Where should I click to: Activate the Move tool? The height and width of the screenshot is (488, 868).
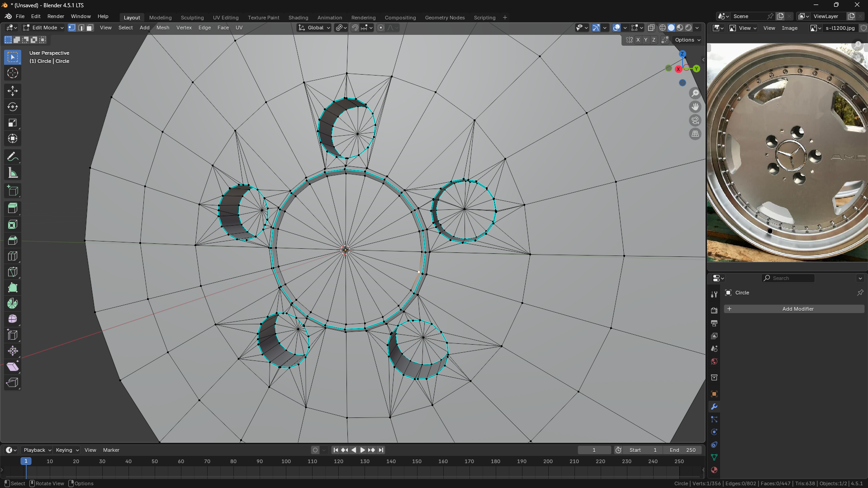pos(13,91)
